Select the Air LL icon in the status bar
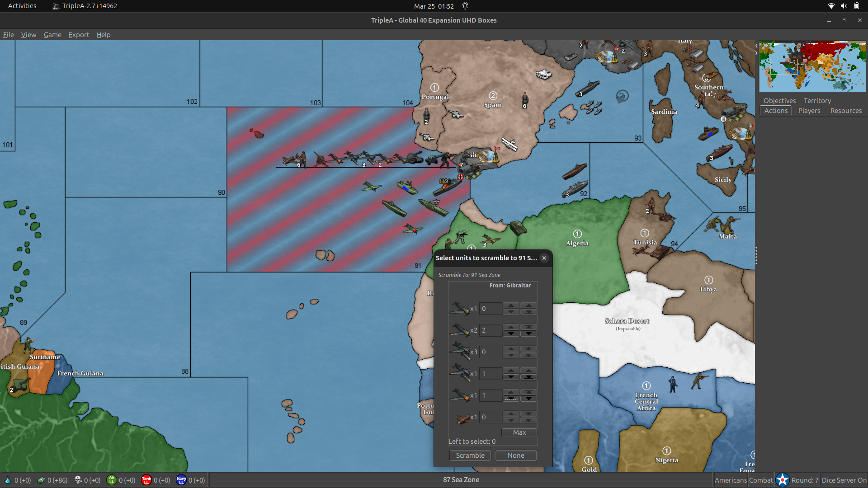 112,480
